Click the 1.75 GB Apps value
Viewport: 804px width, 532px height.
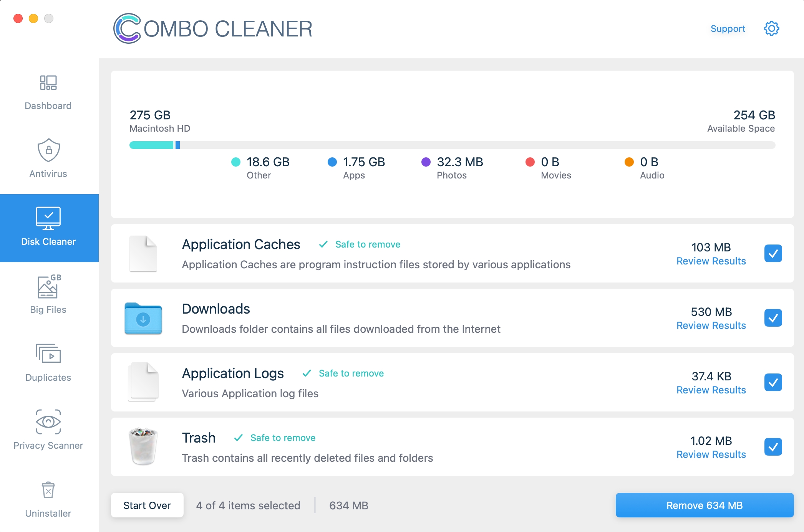(x=364, y=162)
